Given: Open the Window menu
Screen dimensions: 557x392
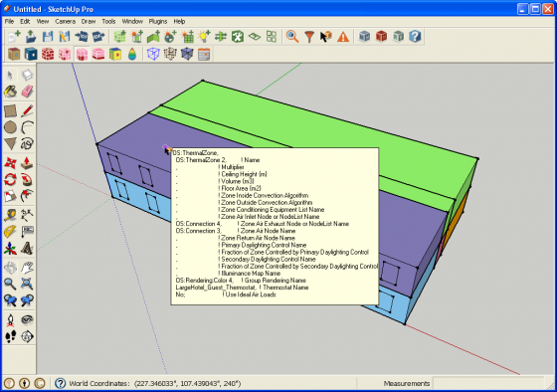Looking at the screenshot, I should (x=132, y=21).
